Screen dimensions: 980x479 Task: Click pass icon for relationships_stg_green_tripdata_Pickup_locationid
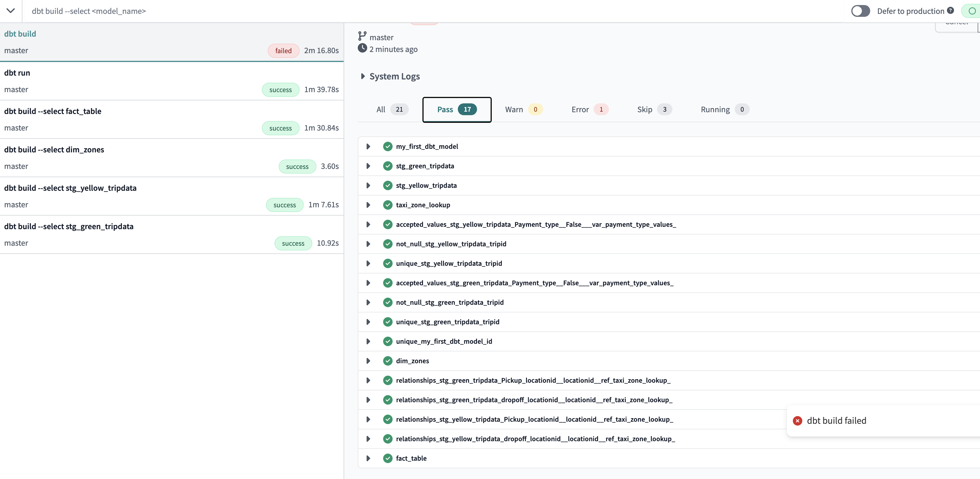[388, 380]
